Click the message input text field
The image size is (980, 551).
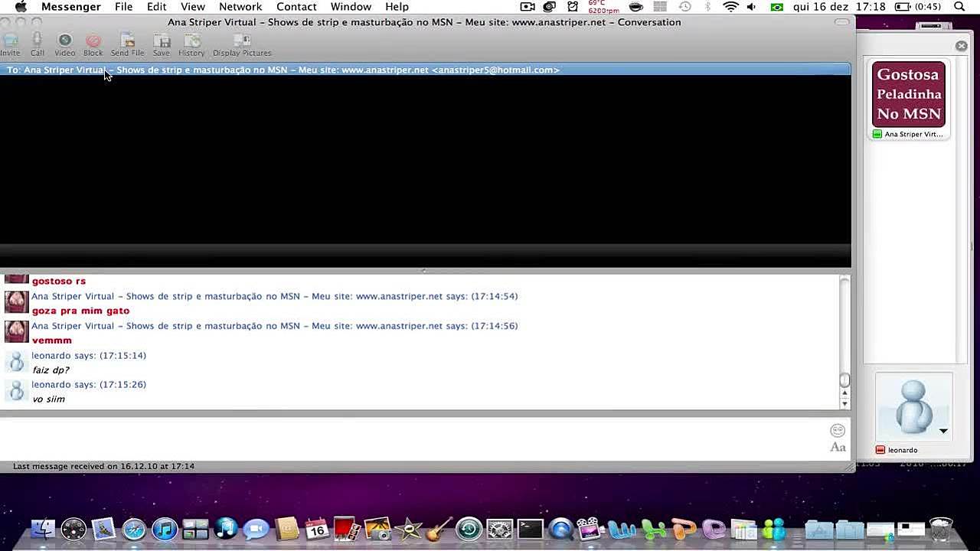pyautogui.click(x=413, y=439)
